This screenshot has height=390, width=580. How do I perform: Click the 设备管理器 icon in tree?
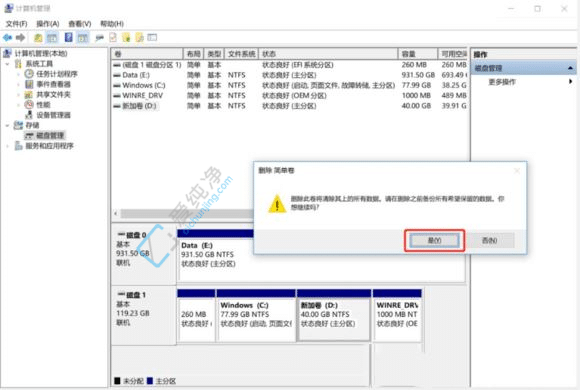point(29,115)
